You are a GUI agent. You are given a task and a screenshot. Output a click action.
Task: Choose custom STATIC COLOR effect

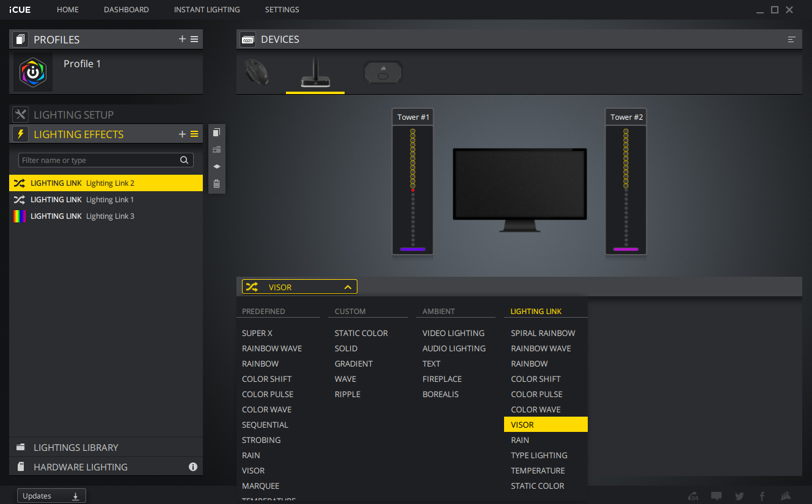361,333
